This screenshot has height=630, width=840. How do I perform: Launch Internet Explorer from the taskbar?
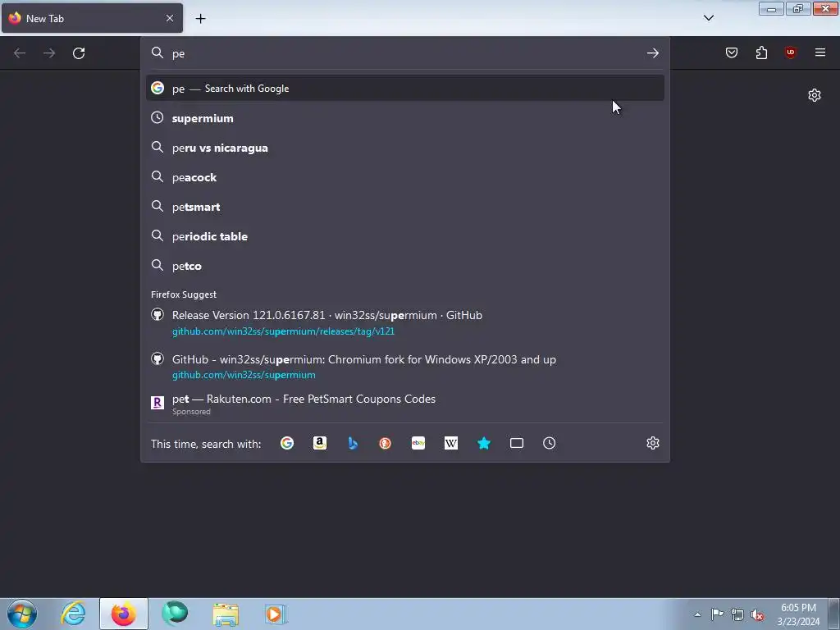[x=73, y=614]
